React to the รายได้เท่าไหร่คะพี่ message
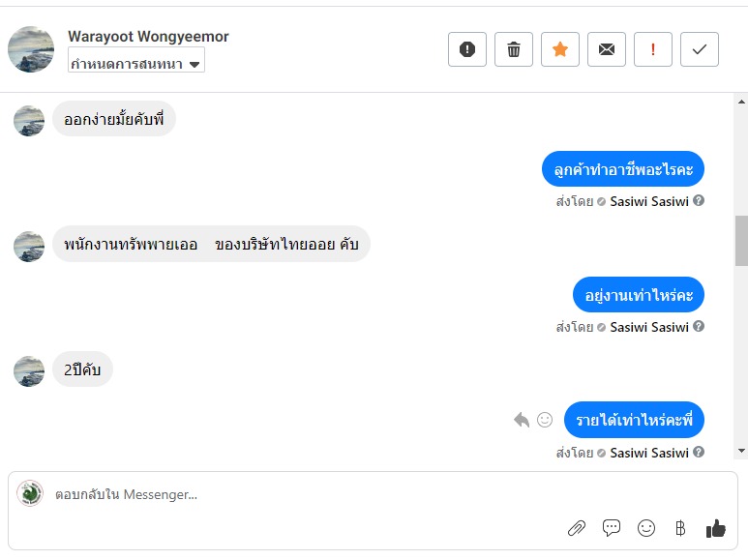This screenshot has height=560, width=748. point(545,420)
